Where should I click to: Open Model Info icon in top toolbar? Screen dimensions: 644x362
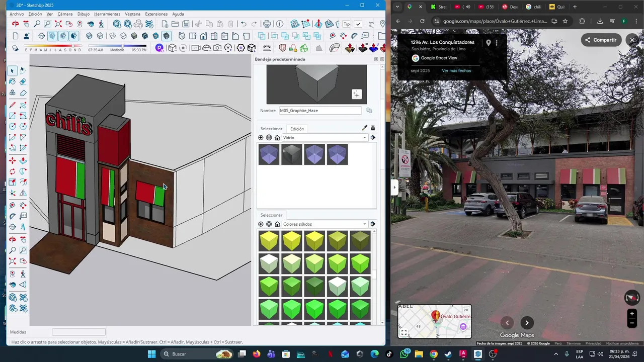click(280, 24)
